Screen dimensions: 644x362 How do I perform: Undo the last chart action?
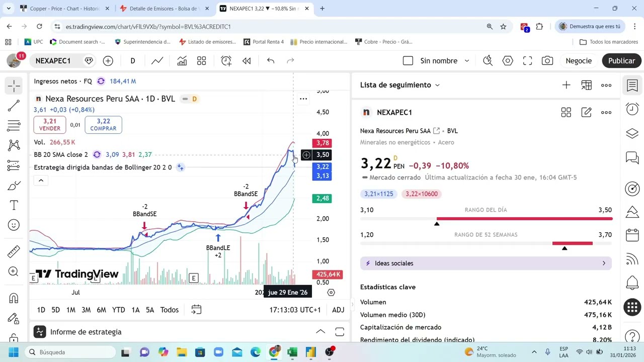[271, 61]
